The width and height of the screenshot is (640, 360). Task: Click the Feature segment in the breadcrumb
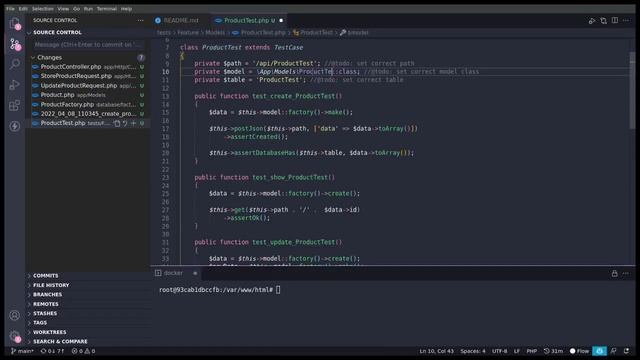pyautogui.click(x=188, y=33)
